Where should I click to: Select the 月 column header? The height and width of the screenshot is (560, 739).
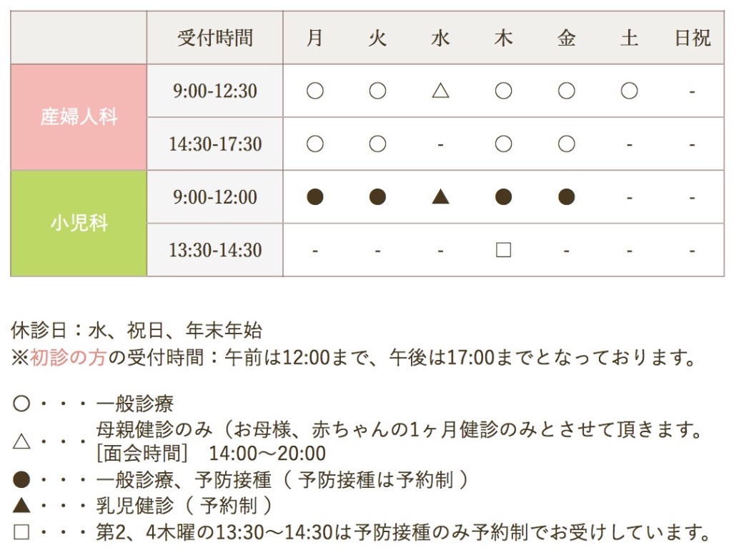pyautogui.click(x=314, y=38)
